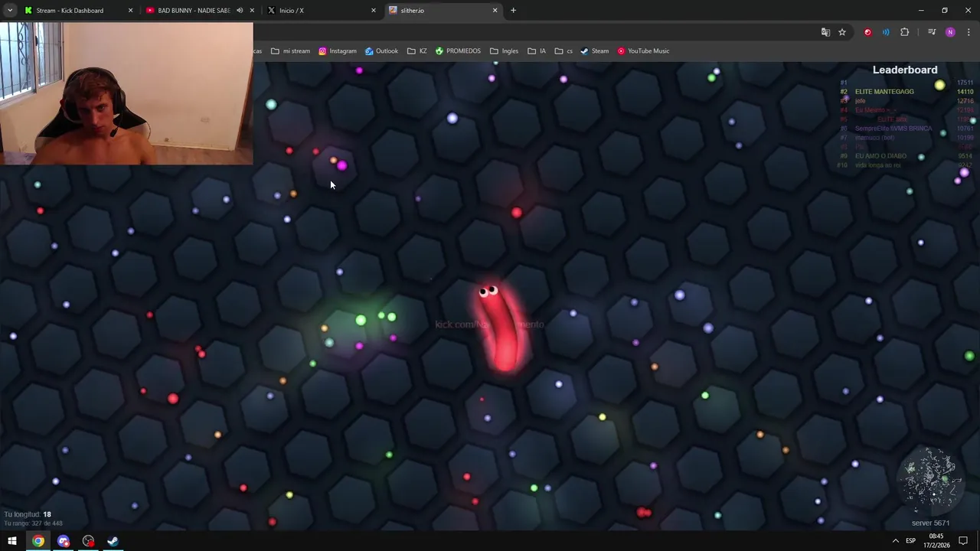Open the mi stream bookmark folder
980x551 pixels.
click(290, 51)
